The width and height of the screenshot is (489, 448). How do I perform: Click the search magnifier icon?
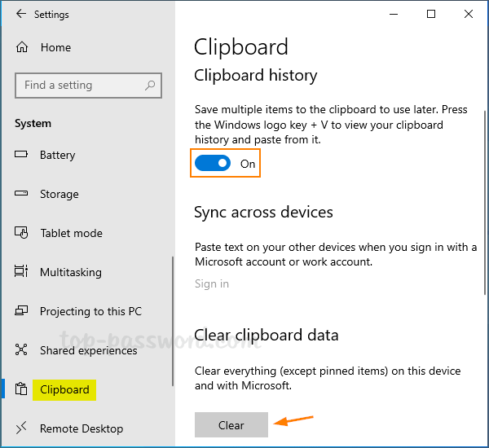[150, 86]
